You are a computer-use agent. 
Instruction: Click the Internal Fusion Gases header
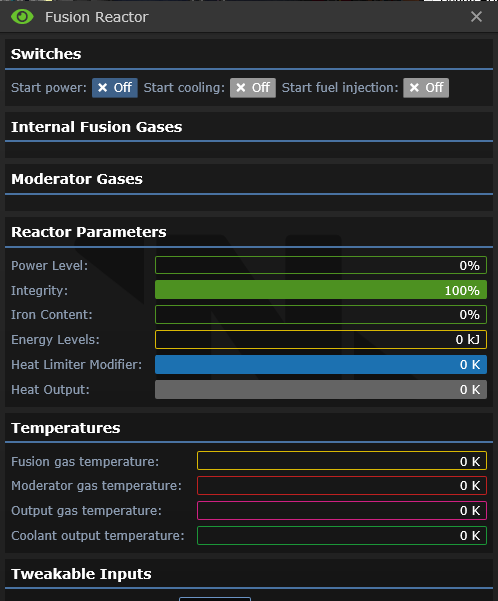(97, 127)
